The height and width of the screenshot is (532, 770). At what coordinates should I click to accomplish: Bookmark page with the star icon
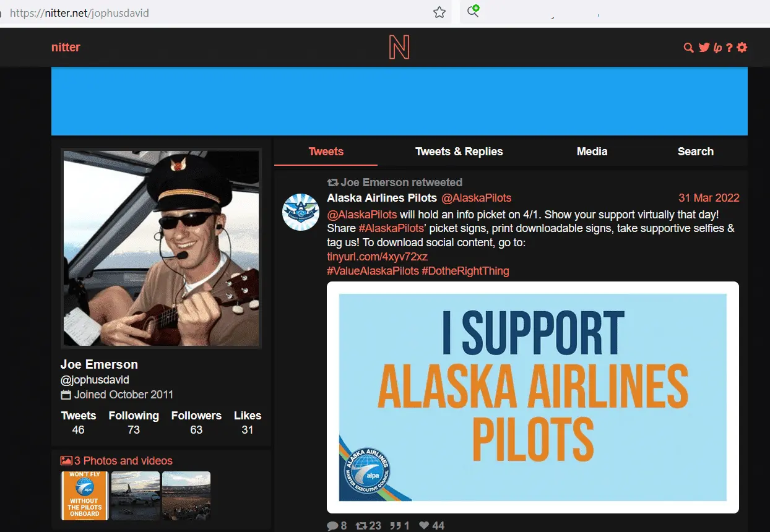pos(439,12)
